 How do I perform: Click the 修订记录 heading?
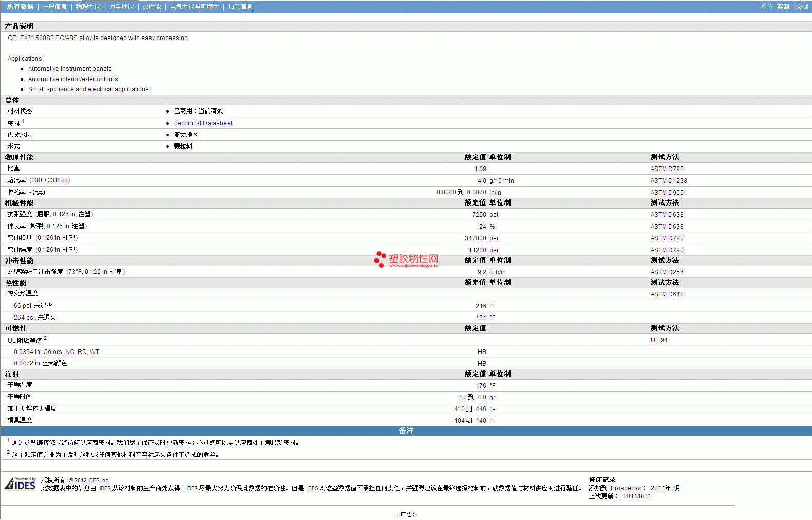tap(602, 480)
